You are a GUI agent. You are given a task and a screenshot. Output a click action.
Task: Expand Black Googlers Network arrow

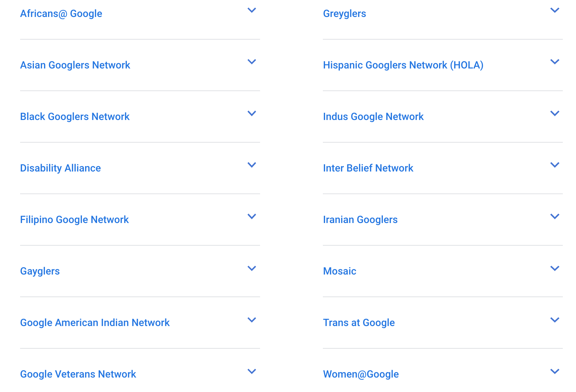252,113
